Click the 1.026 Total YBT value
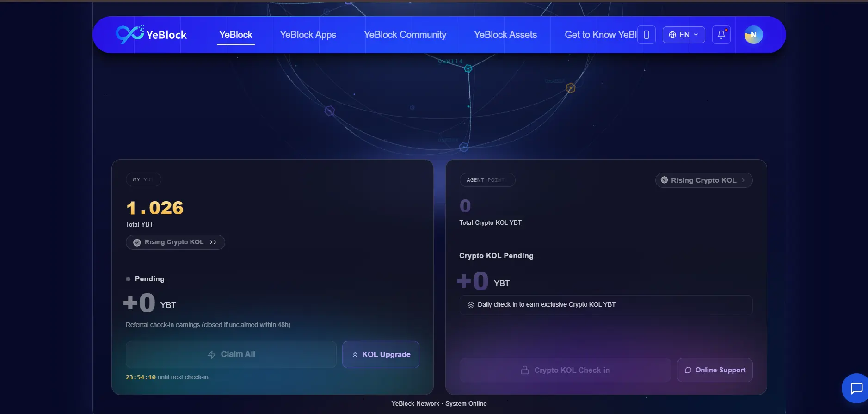 coord(155,208)
